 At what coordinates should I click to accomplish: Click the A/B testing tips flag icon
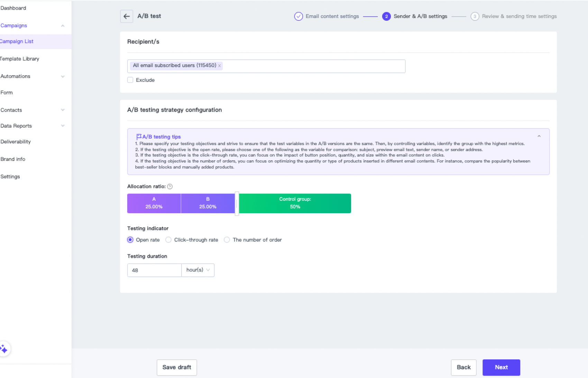click(139, 137)
